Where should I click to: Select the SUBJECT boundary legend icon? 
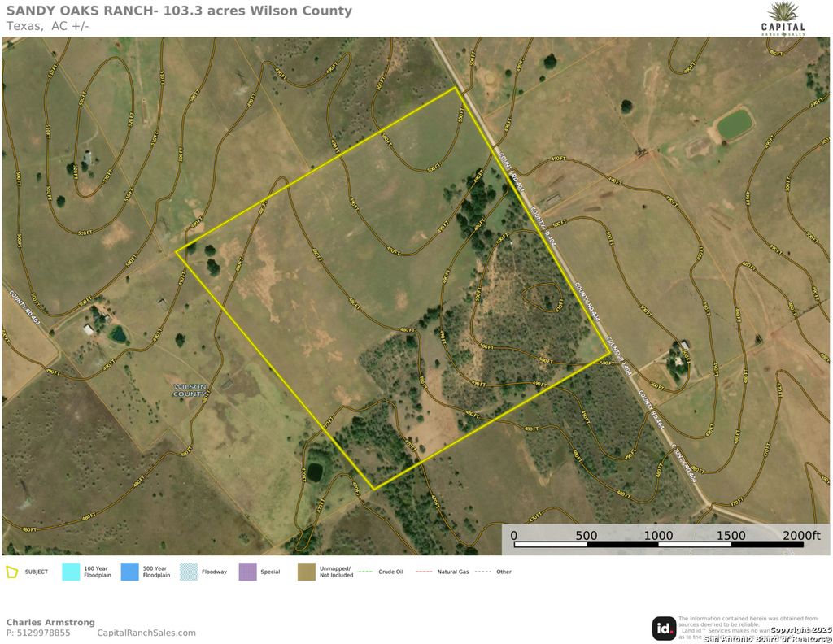14,572
